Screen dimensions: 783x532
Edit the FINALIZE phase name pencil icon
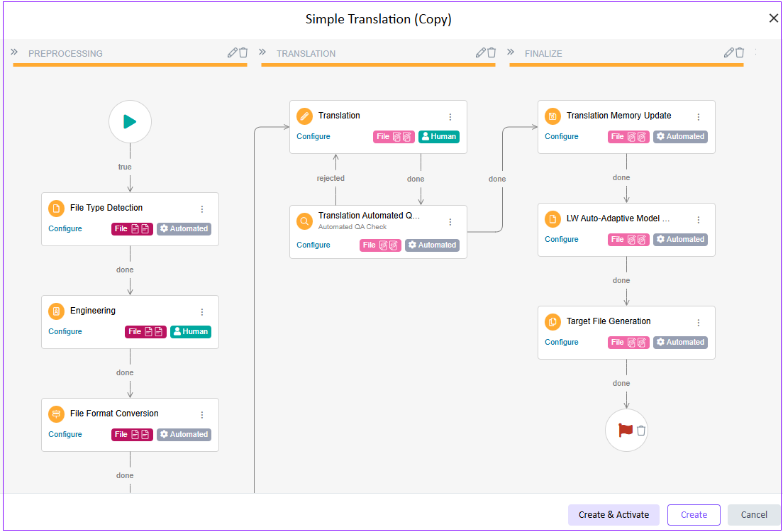coord(728,52)
